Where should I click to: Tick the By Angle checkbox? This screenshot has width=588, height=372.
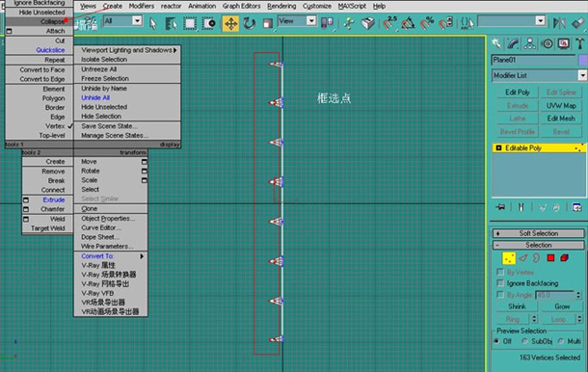point(500,294)
